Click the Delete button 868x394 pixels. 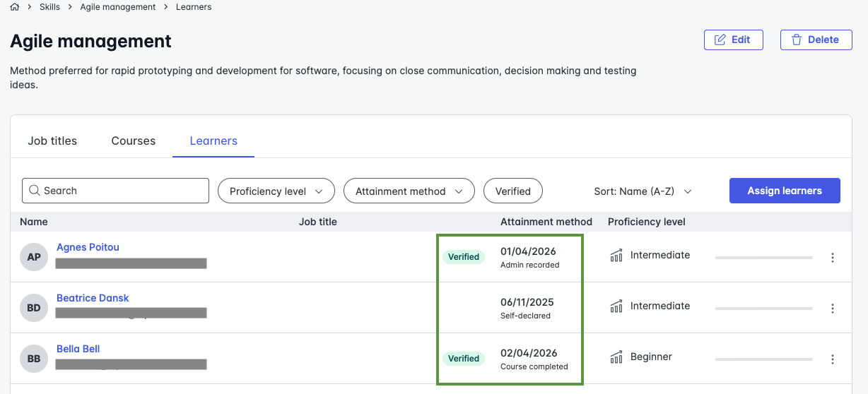pyautogui.click(x=816, y=40)
